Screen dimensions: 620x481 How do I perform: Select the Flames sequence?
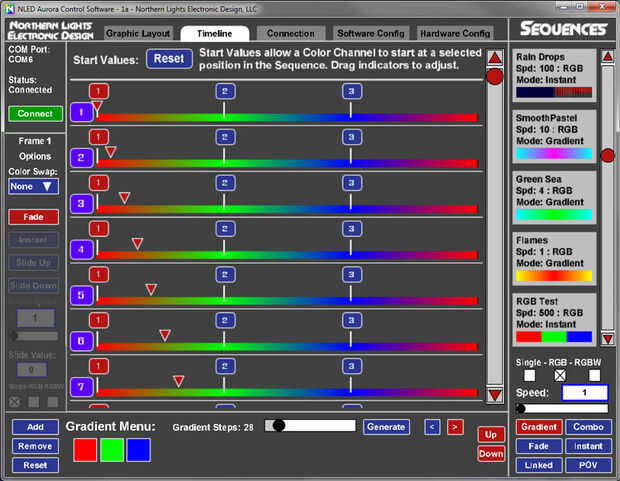(554, 259)
